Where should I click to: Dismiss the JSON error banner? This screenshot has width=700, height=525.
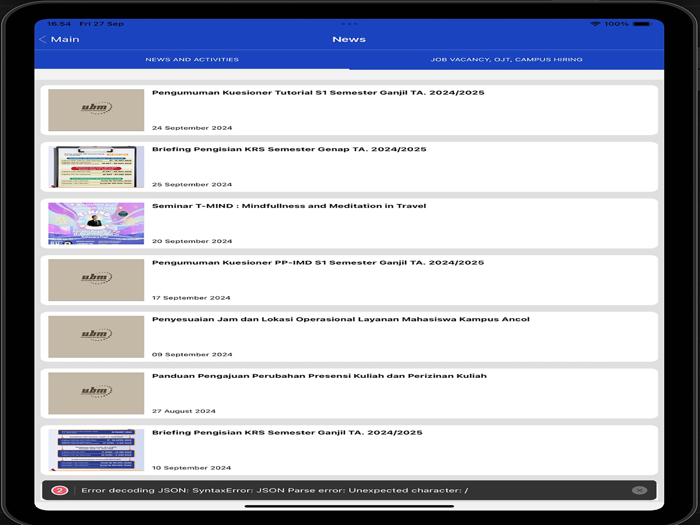coord(639,490)
